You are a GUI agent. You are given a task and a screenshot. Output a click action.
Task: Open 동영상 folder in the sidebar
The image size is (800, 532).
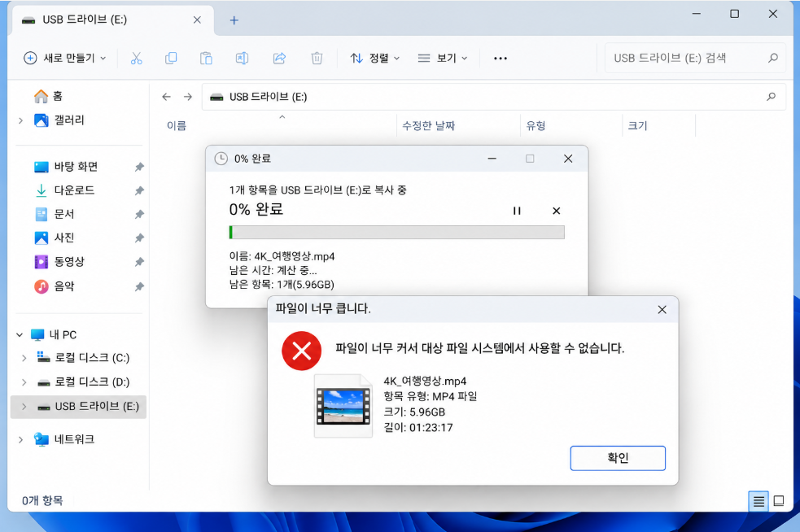point(59,262)
